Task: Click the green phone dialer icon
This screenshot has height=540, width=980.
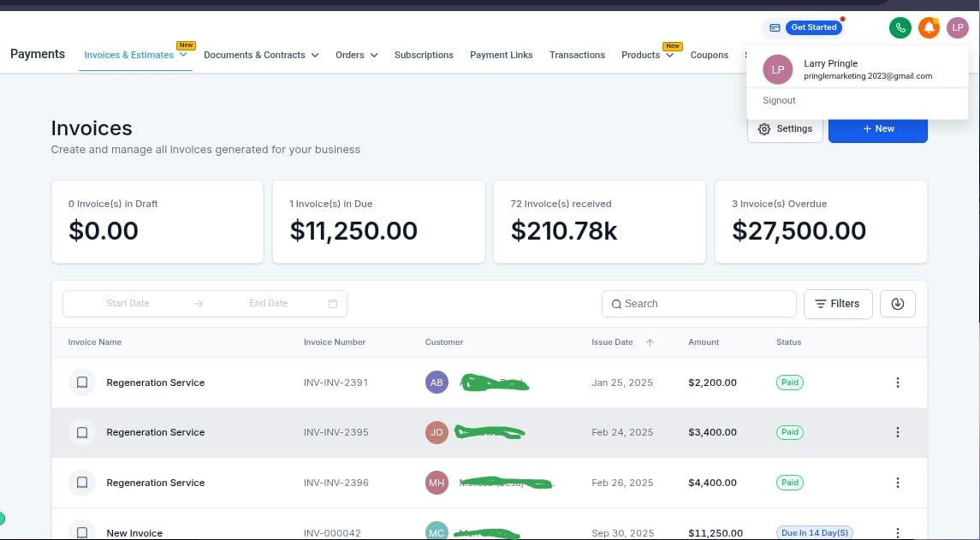Action: coord(900,27)
